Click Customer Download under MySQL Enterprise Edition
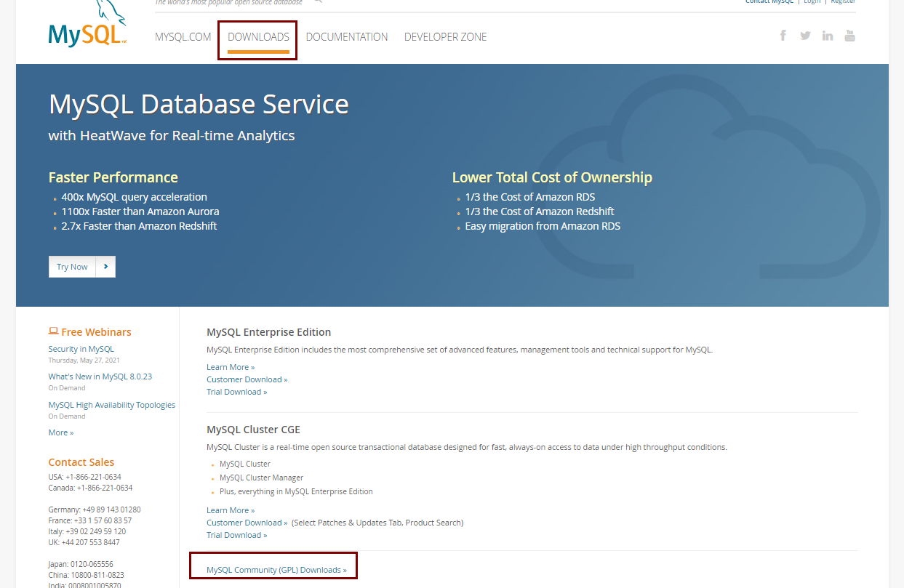This screenshot has width=904, height=588. 247,379
